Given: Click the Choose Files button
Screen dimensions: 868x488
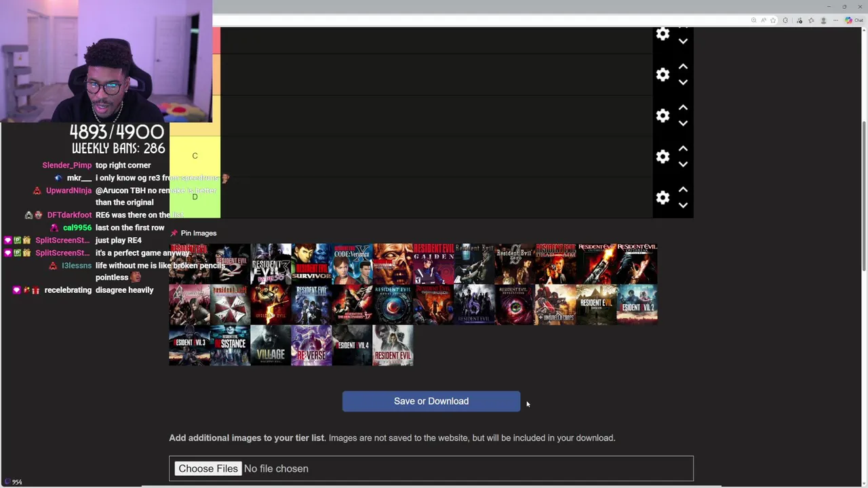Looking at the screenshot, I should pos(208,468).
